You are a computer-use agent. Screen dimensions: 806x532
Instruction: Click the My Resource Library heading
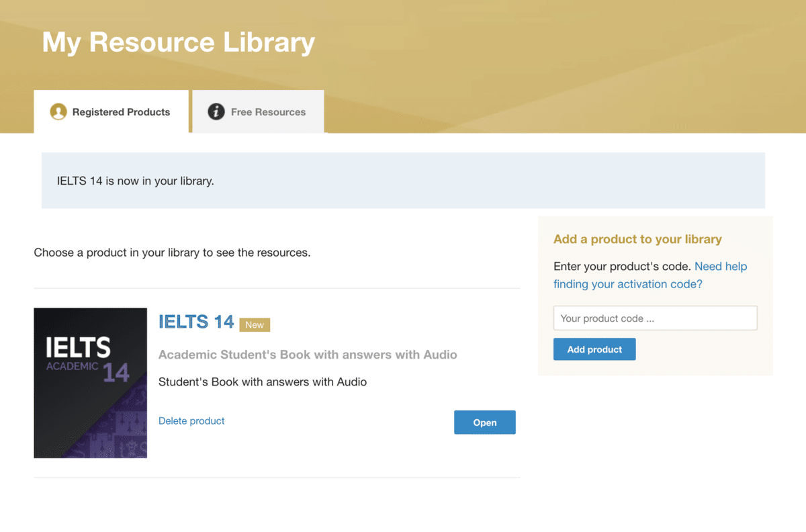179,42
